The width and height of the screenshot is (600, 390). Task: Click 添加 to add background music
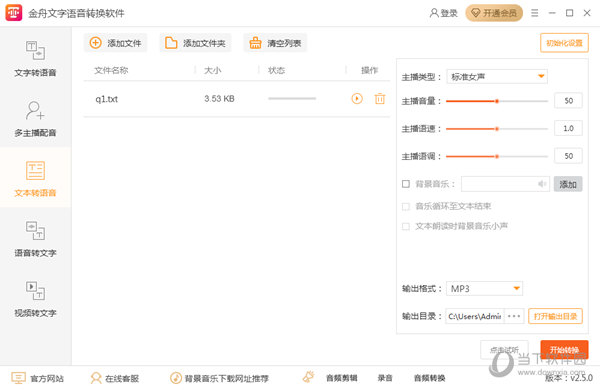pyautogui.click(x=568, y=184)
